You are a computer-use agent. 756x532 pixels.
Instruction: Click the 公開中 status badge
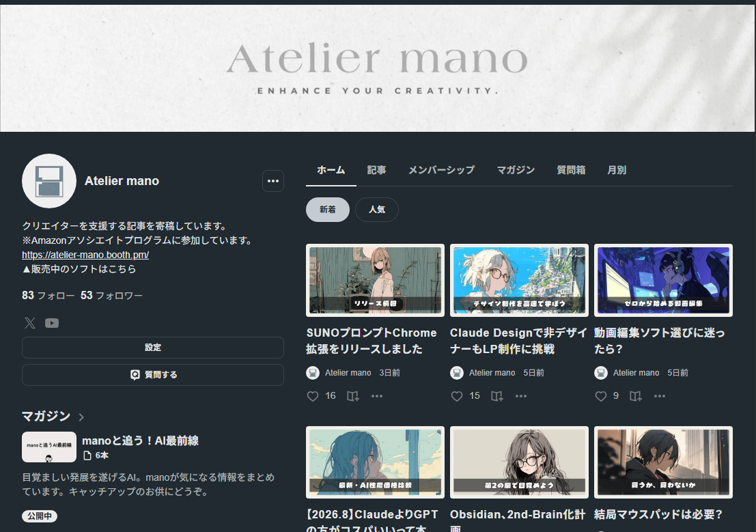(x=40, y=516)
